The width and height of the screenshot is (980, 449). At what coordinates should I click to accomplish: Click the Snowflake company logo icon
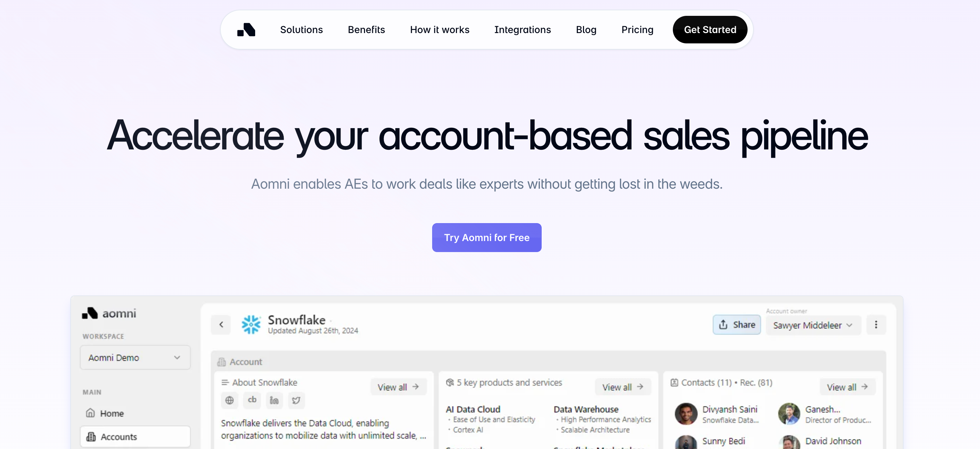[251, 325]
